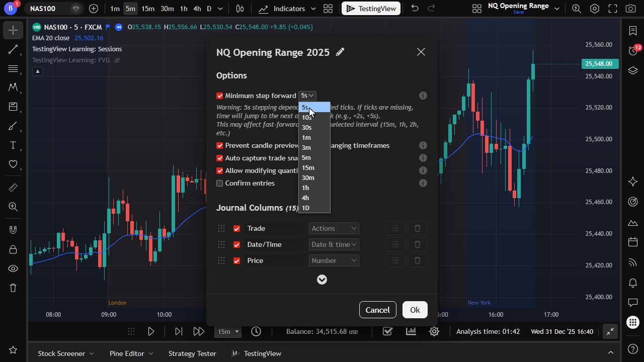This screenshot has height=362, width=644.
Task: Open chart settings gear in top bar
Action: [x=595, y=9]
